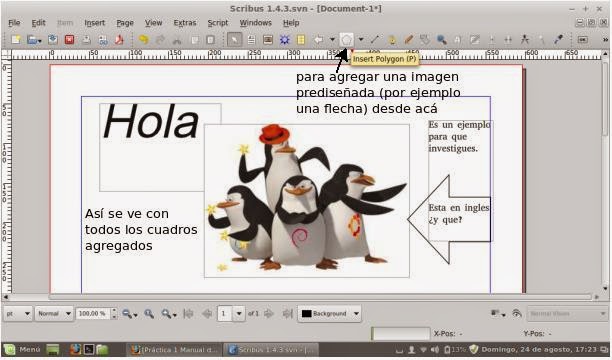Screen dimensions: 612x360
Task: Open the page number selector dropdown
Action: [239, 314]
